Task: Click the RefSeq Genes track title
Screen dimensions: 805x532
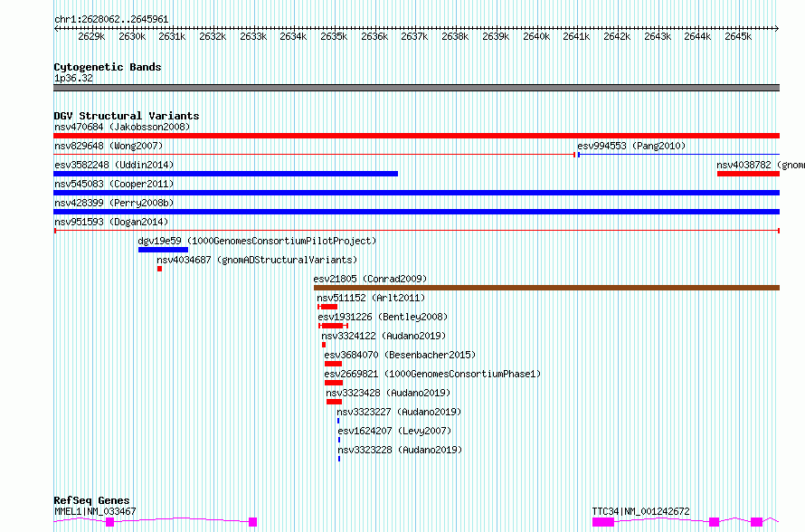Action: [92, 500]
